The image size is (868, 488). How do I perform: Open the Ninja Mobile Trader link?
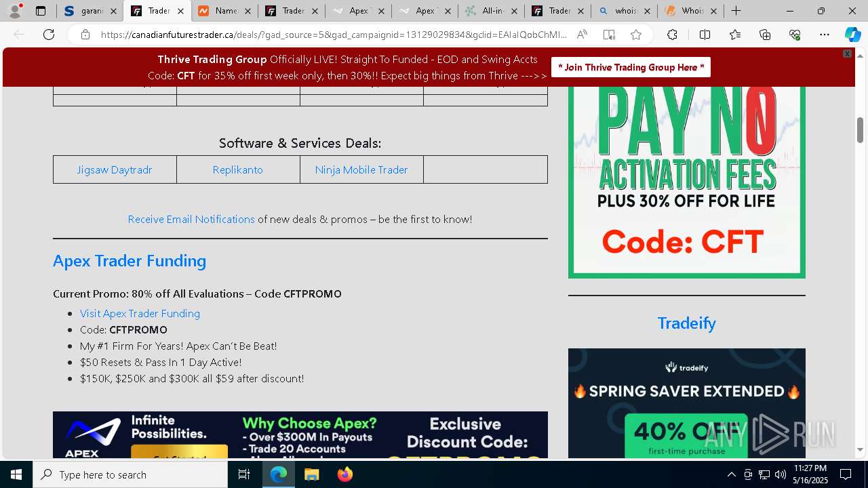[361, 169]
